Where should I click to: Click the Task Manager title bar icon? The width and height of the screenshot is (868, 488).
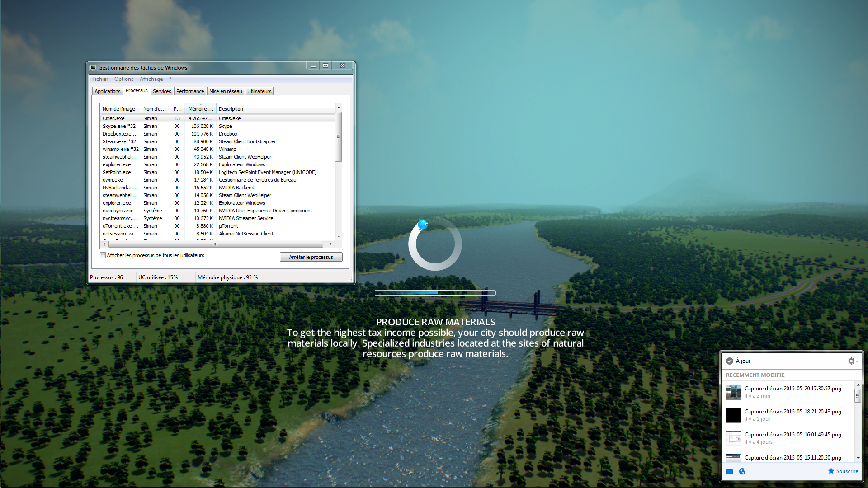[93, 67]
